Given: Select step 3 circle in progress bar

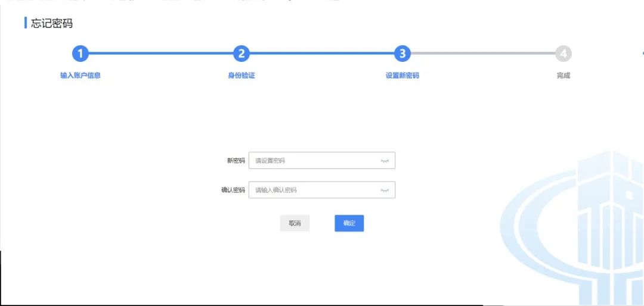Looking at the screenshot, I should point(402,54).
